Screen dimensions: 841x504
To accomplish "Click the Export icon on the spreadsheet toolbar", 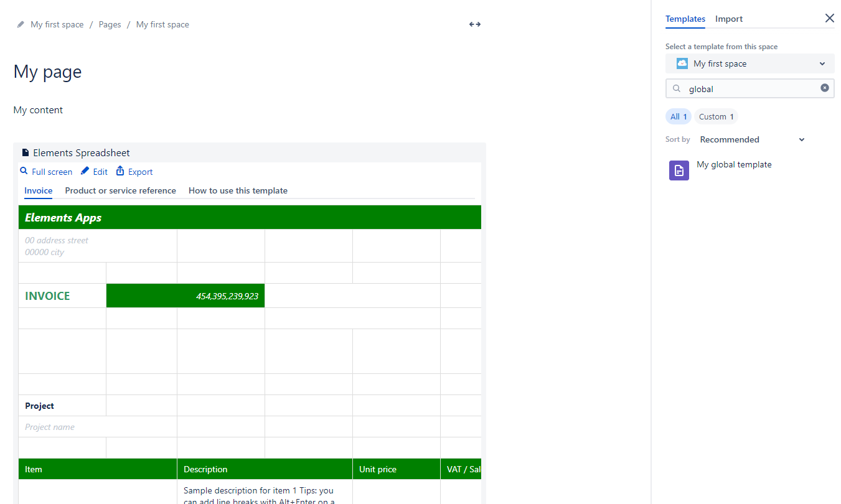I will [120, 171].
